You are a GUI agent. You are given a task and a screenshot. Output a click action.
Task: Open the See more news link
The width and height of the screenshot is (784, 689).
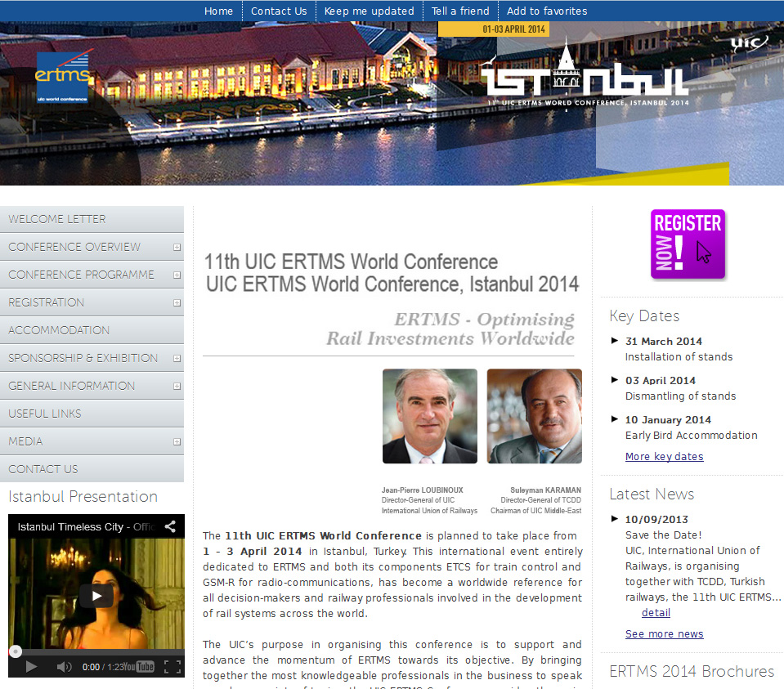(x=664, y=634)
